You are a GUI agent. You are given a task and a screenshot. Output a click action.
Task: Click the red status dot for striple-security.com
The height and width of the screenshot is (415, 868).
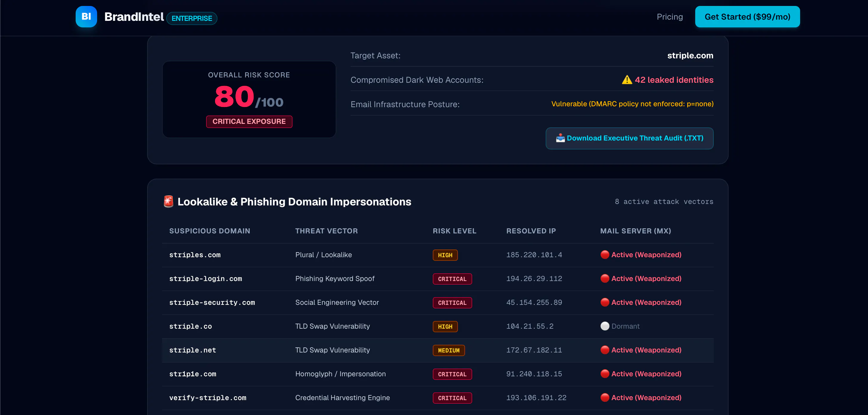click(x=605, y=302)
